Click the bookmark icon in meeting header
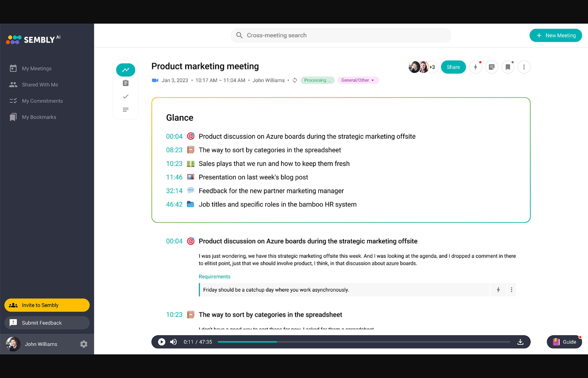 (x=508, y=67)
